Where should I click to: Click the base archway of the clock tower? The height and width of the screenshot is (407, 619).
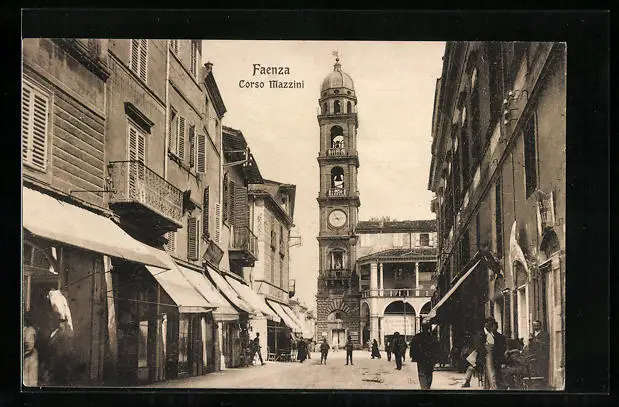(337, 331)
